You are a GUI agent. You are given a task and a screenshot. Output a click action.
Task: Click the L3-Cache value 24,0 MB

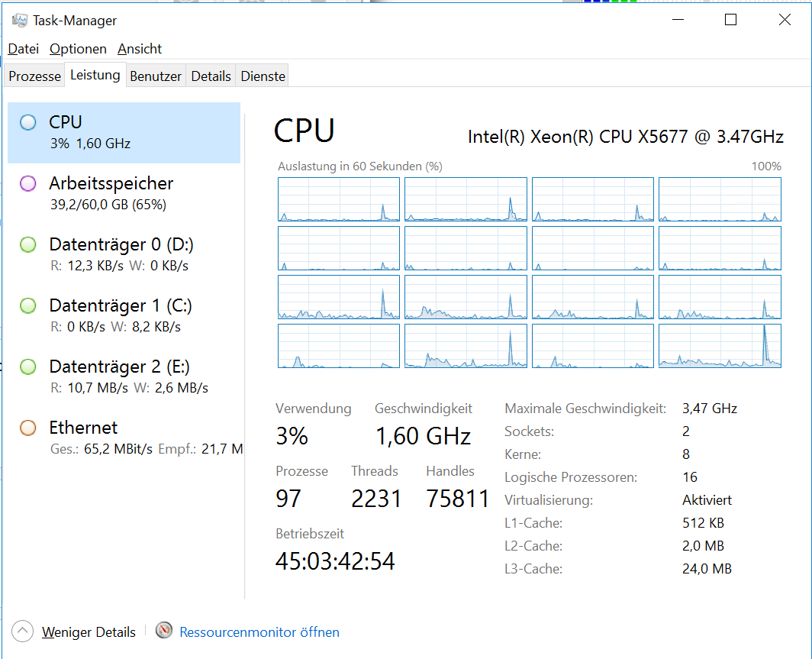coord(707,569)
